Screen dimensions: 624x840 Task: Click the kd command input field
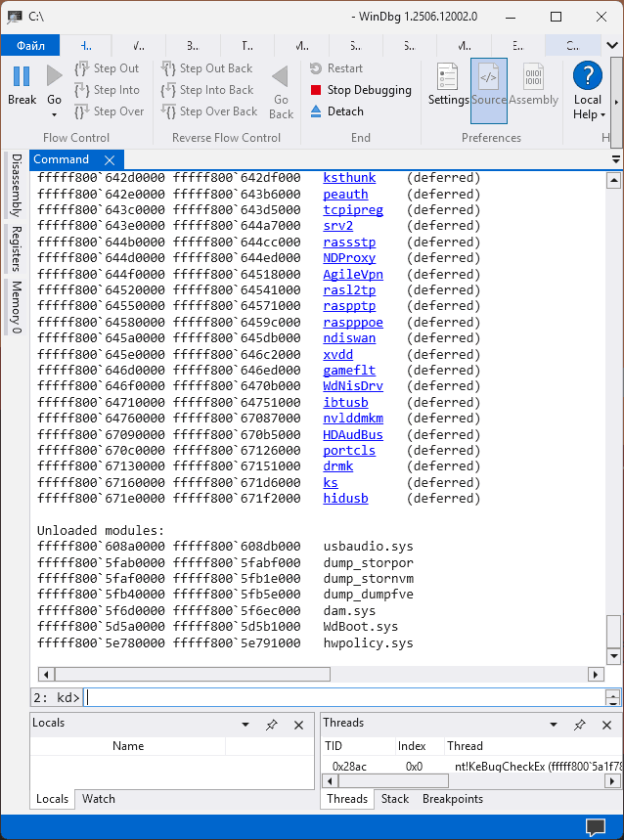(x=342, y=697)
